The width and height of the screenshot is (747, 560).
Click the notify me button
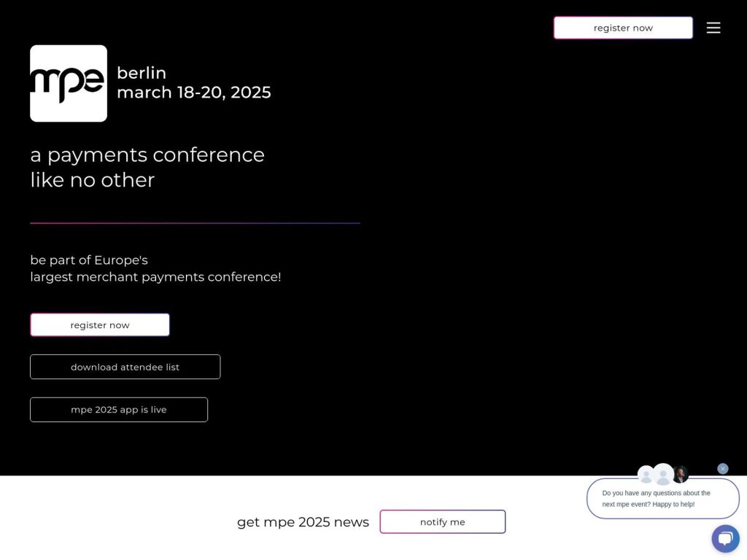click(x=442, y=521)
